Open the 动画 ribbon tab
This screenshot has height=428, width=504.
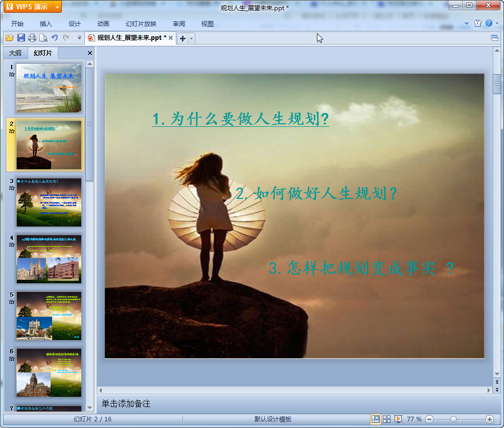point(103,24)
